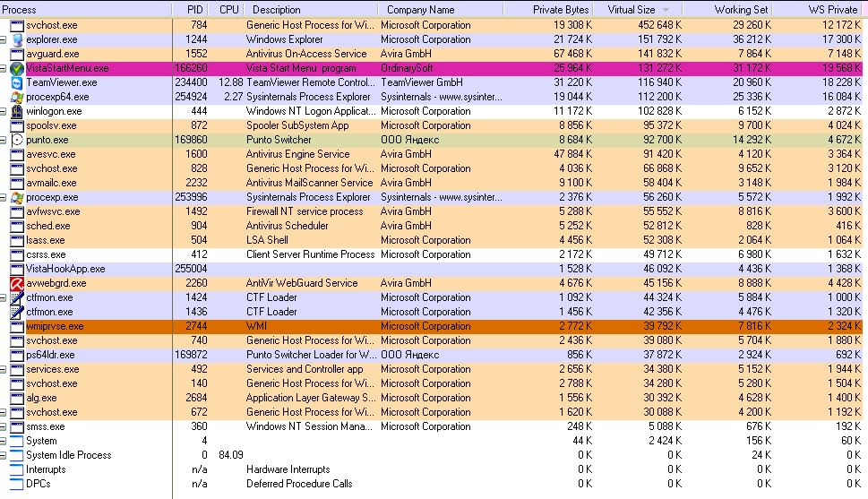868x499 pixels.
Task: Click the Company Name column header
Action: click(421, 9)
